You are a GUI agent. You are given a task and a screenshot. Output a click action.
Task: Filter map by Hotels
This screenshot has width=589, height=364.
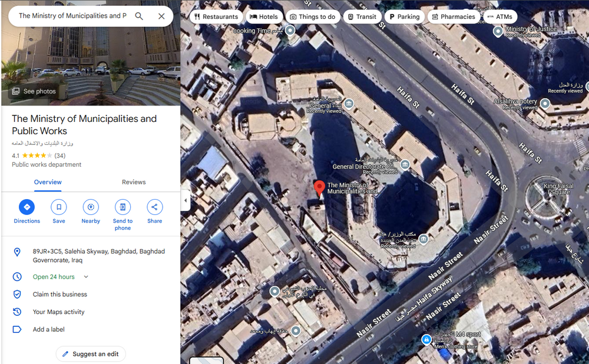tap(264, 16)
